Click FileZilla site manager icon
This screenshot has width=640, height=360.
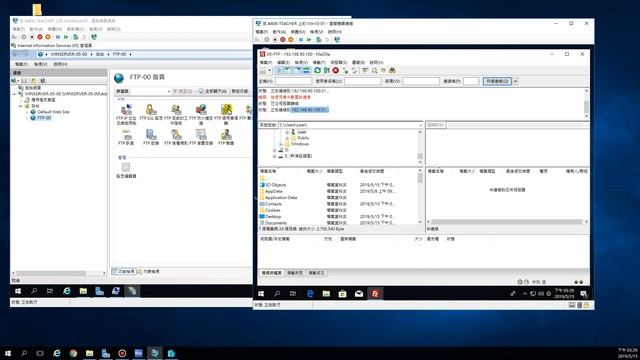263,71
